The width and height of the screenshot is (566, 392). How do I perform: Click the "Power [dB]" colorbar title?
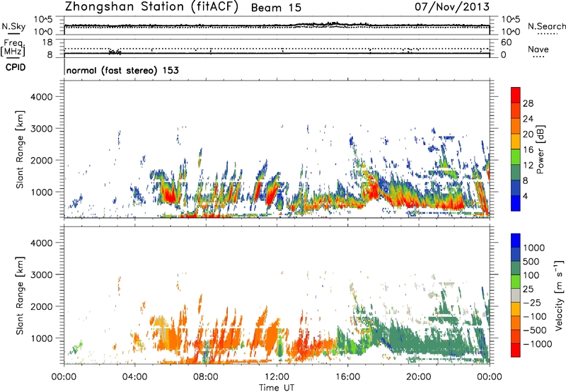coord(540,150)
